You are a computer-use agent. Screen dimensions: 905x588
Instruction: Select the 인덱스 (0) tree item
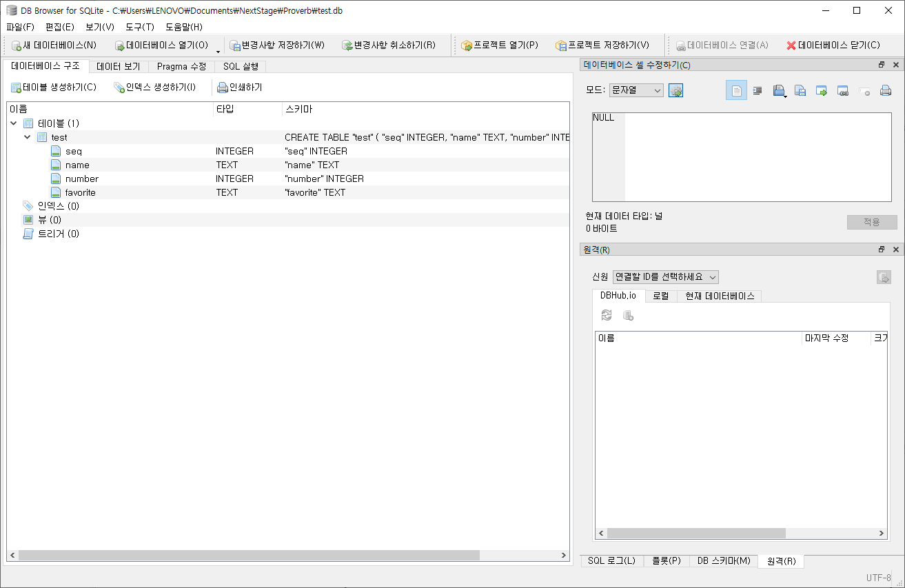58,206
